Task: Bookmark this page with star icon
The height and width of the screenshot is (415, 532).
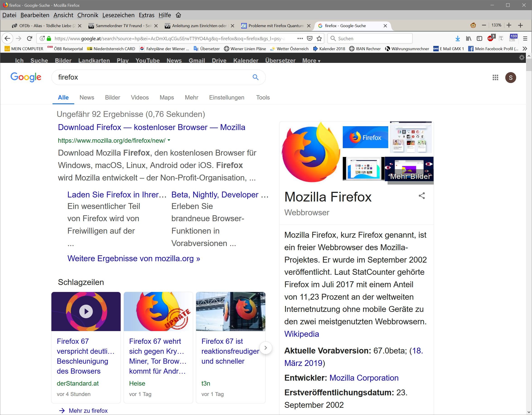Action: [319, 38]
